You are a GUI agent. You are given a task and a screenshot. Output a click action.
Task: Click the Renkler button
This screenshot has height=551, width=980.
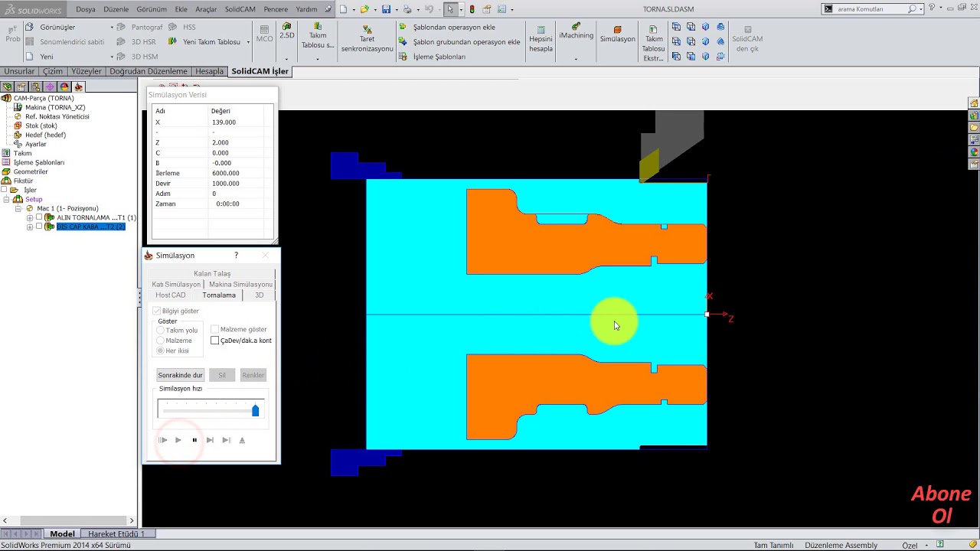(253, 375)
